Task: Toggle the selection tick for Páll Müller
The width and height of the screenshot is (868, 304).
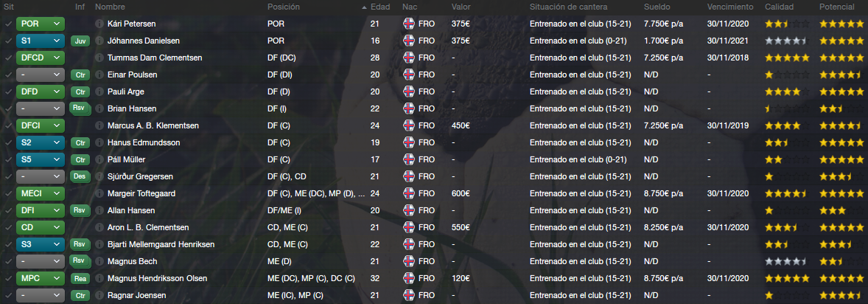Action: click(x=8, y=160)
